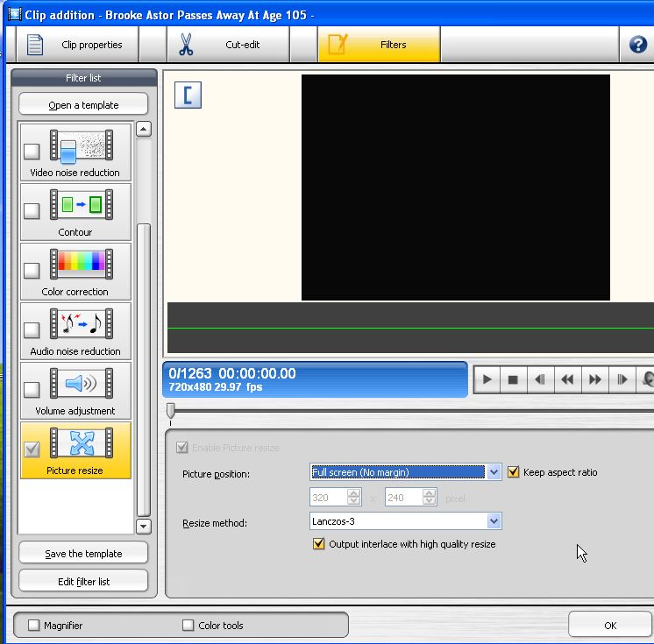Click the 0/1263 timecode display
The width and height of the screenshot is (654, 644).
[315, 379]
